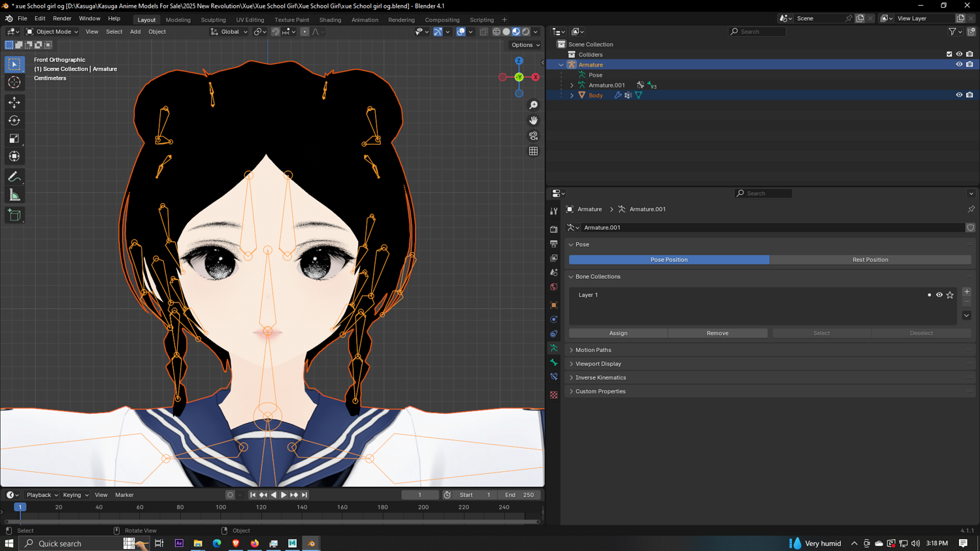Click the End frame 250 field
Screen dimensions: 980x551
pos(520,495)
